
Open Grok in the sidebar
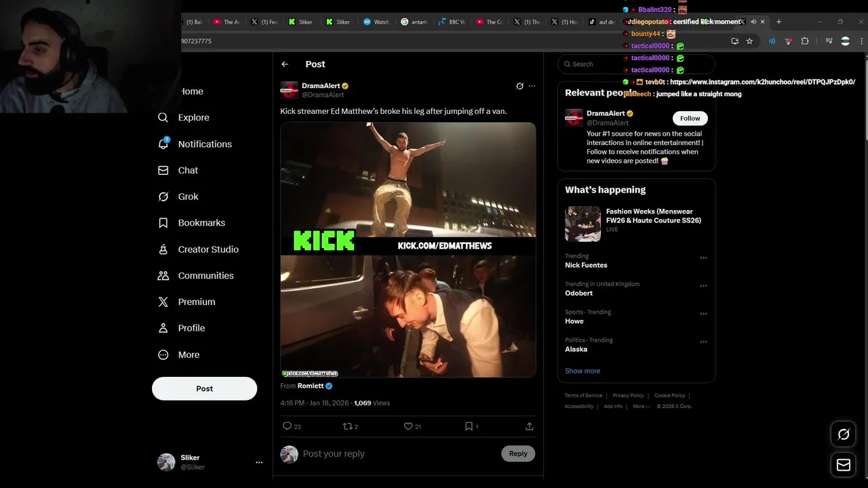click(178, 197)
